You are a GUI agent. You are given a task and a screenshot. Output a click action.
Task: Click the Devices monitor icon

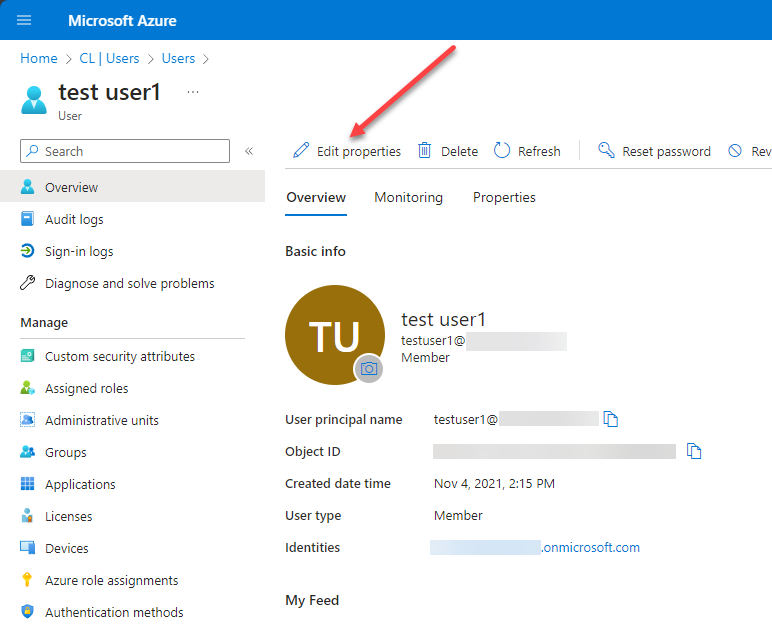[28, 548]
